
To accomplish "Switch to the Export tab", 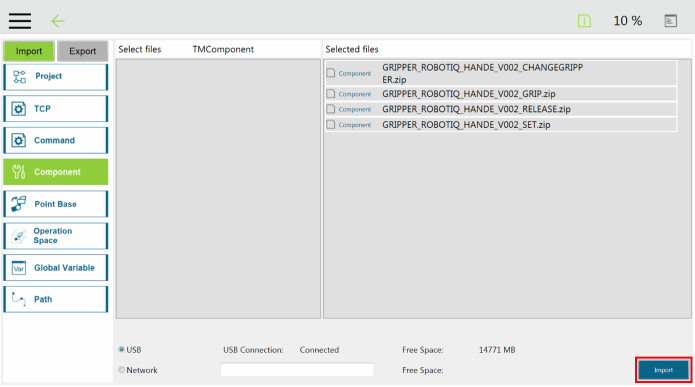I will tap(82, 51).
